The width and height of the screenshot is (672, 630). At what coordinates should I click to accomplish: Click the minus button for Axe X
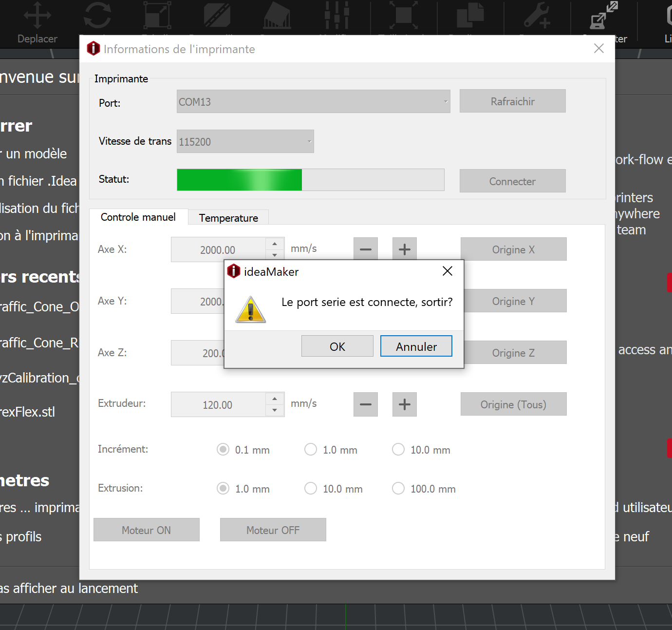(366, 249)
